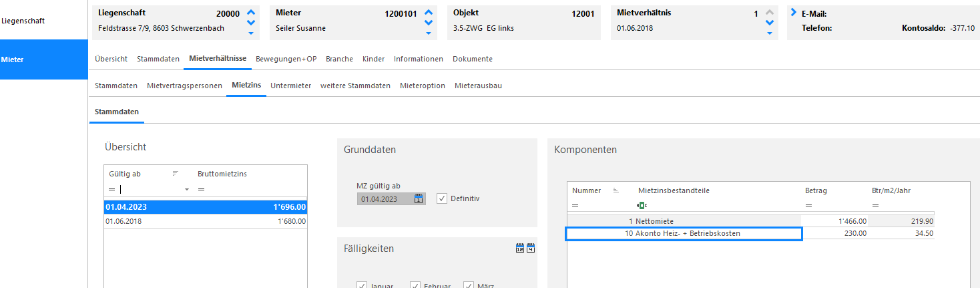
Task: Open calendar picker for MZ gültig ab
Action: (419, 199)
